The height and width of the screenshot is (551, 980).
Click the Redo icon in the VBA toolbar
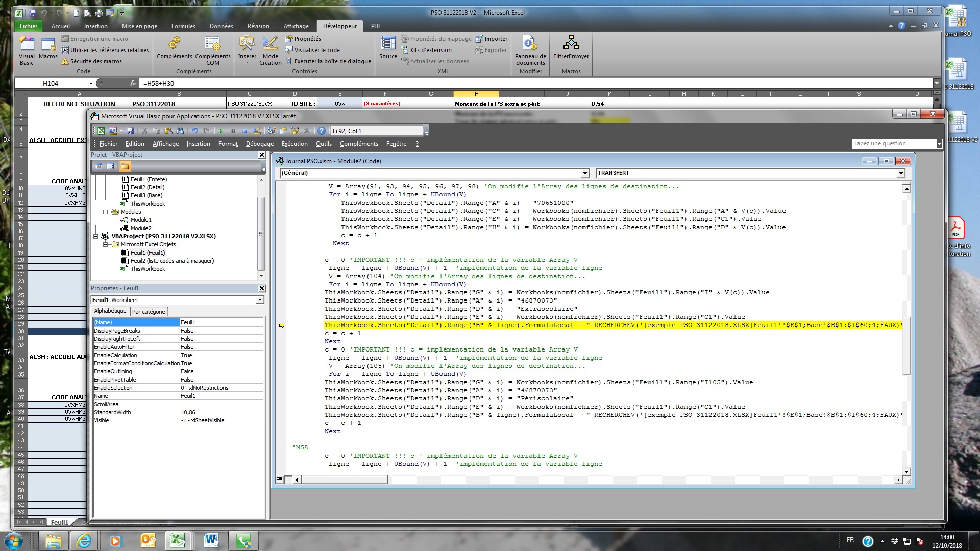pos(206,131)
